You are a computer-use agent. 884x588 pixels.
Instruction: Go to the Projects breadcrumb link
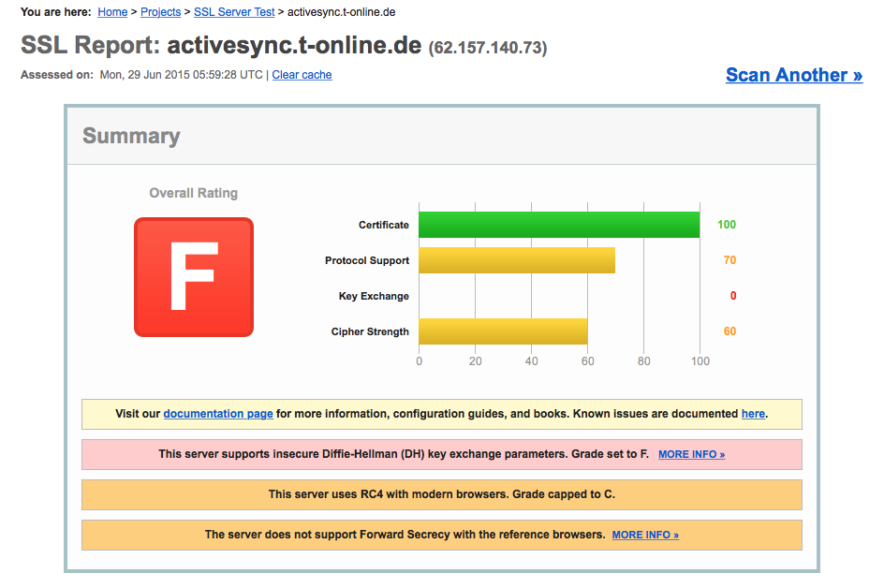tap(161, 12)
